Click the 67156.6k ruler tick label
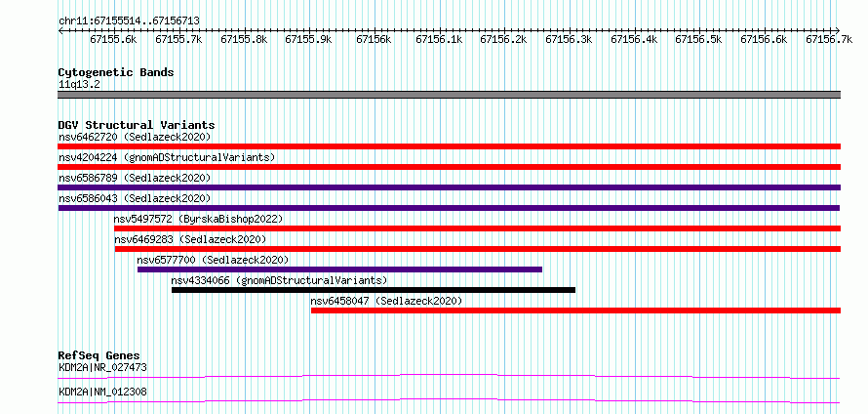The height and width of the screenshot is (414, 868). [x=764, y=39]
